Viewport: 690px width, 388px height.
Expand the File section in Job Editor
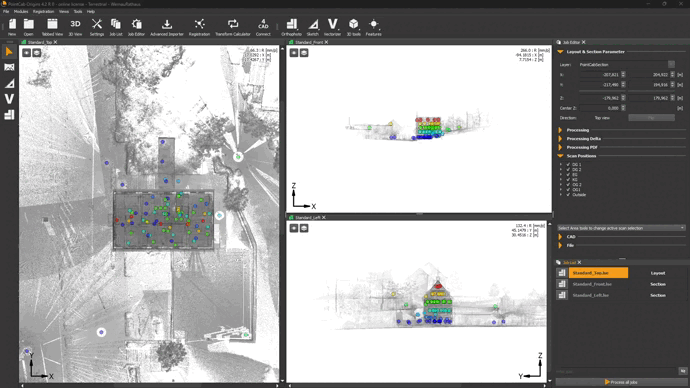coord(560,245)
